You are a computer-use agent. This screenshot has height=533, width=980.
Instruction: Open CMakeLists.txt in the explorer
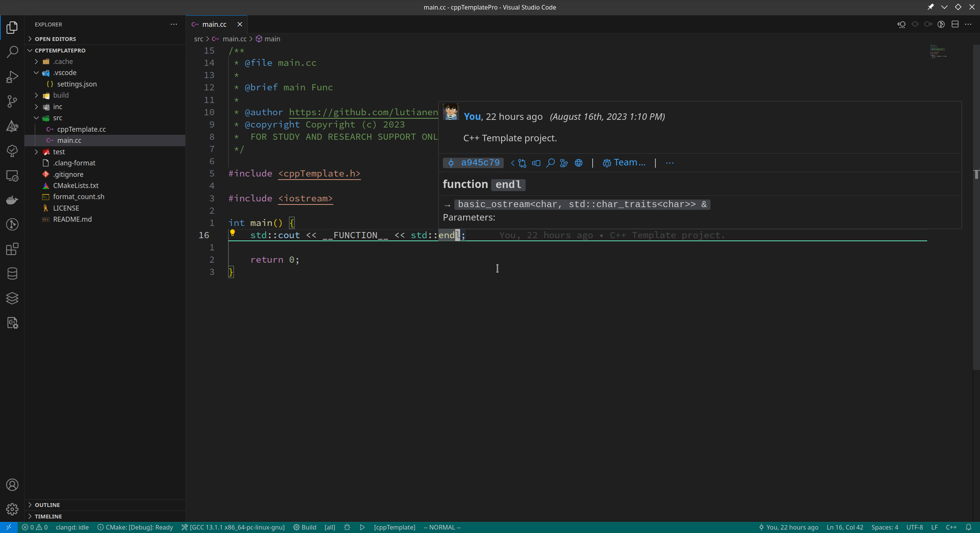pos(76,185)
